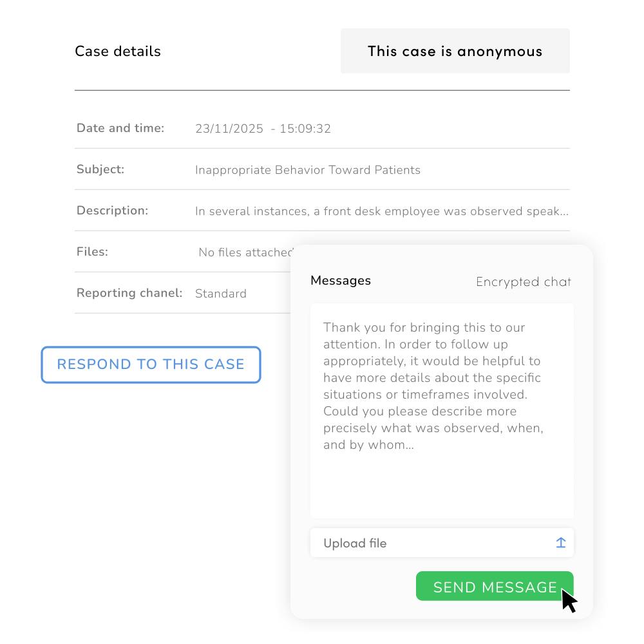Select the date value 23/11/2025 - 15:09:32
644x644 pixels.
263,129
